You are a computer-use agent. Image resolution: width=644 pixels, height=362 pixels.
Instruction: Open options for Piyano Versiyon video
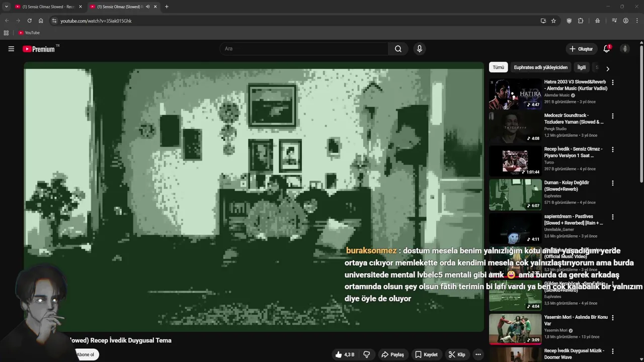[612, 150]
